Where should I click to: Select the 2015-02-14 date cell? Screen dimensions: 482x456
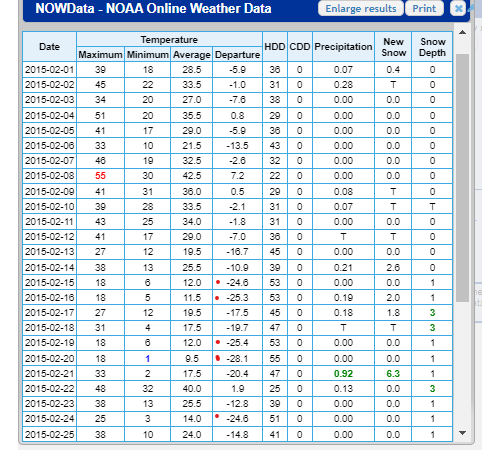click(x=49, y=267)
